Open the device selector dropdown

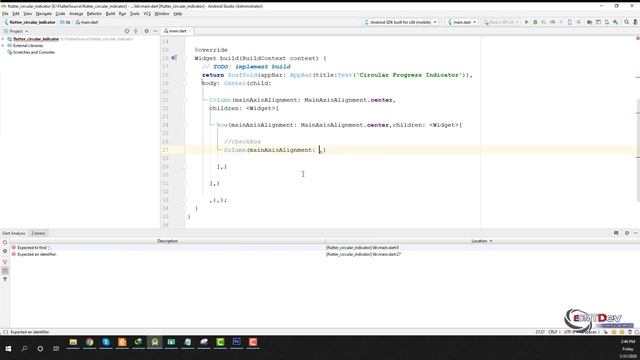coord(400,22)
